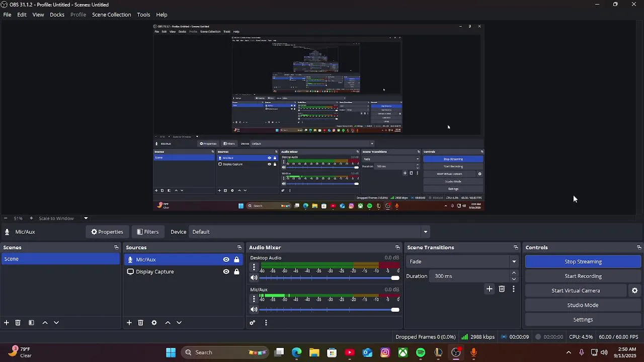The image size is (644, 362).
Task: Open File Explorer from taskbar
Action: (x=314, y=352)
